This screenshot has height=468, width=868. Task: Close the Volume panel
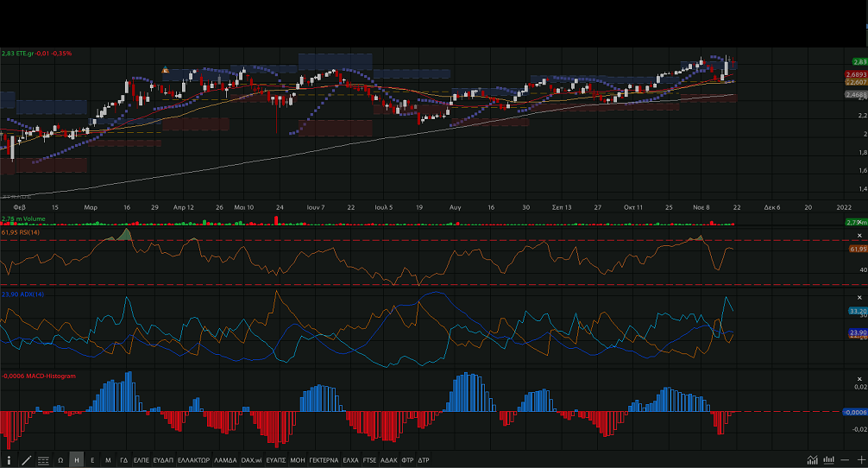coord(859,221)
